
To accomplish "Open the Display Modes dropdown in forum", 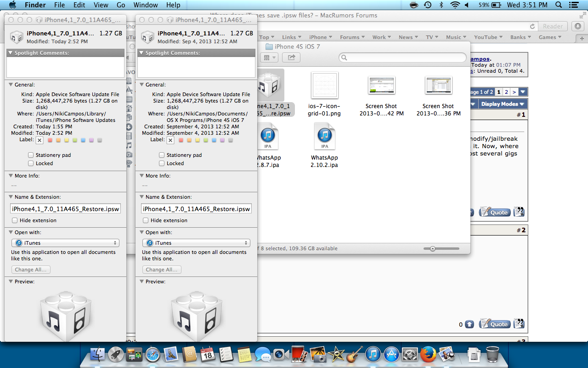I will click(x=503, y=104).
